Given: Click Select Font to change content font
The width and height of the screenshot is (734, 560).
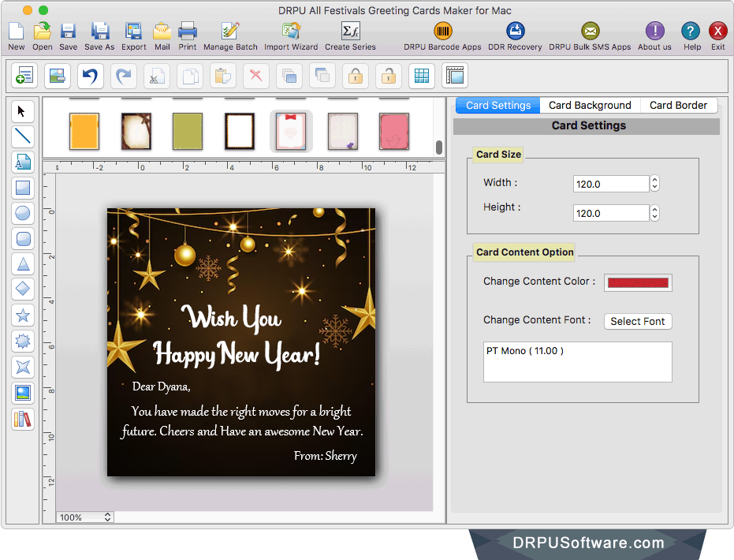Looking at the screenshot, I should (638, 321).
